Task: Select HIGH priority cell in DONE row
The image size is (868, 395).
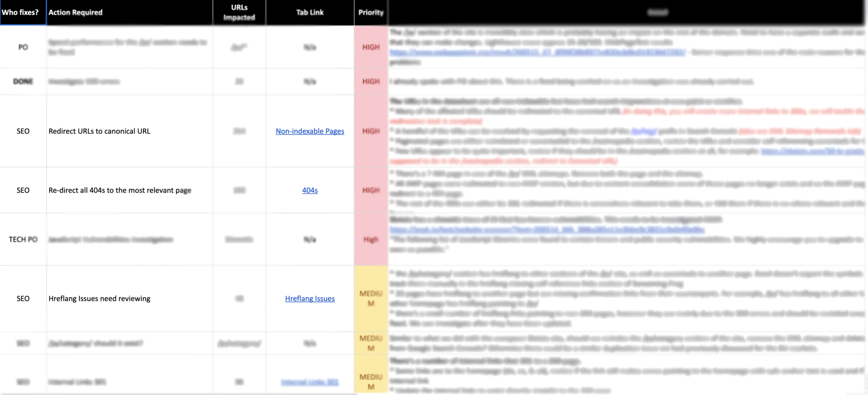Action: click(371, 81)
